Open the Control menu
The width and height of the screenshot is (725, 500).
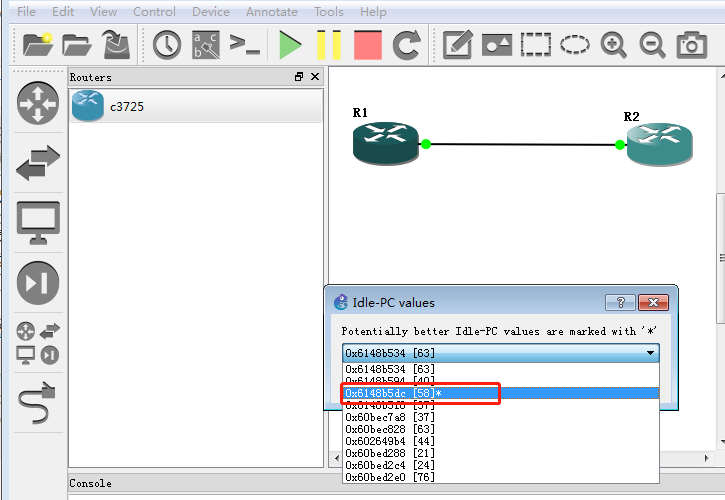pyautogui.click(x=154, y=12)
